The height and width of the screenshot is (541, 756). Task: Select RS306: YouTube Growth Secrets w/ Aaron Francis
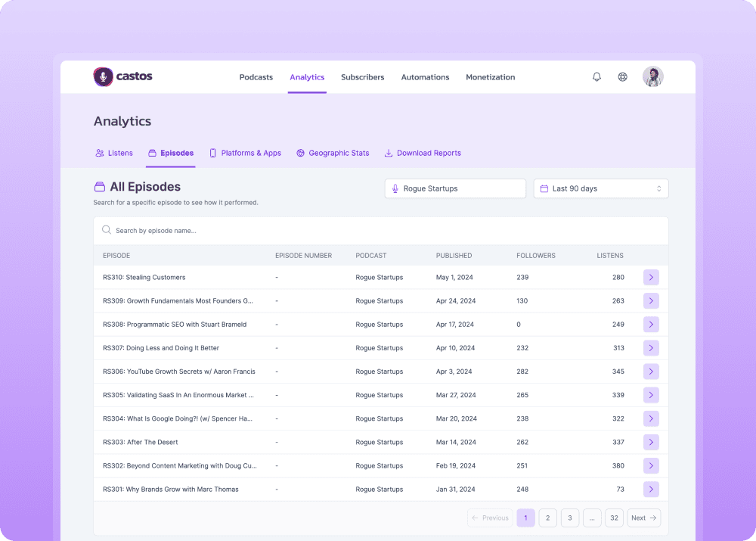click(x=179, y=372)
